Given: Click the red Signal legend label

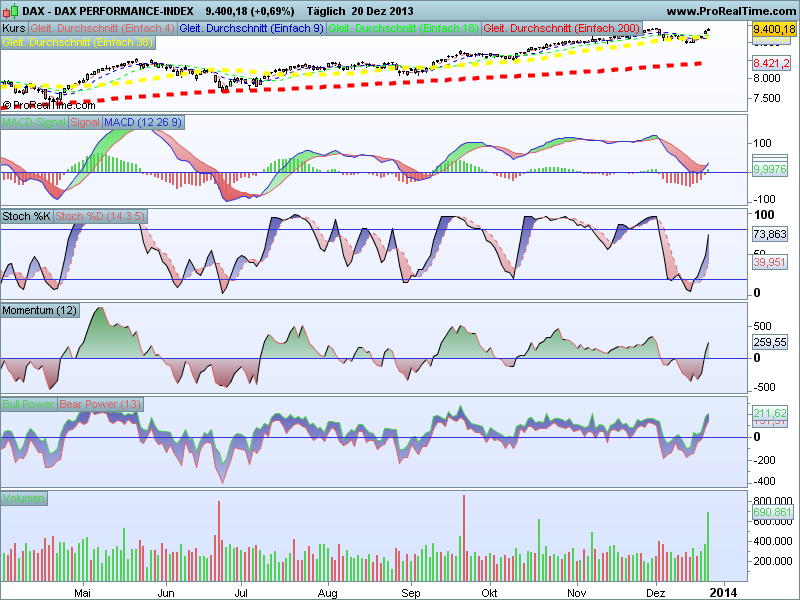Looking at the screenshot, I should 85,122.
